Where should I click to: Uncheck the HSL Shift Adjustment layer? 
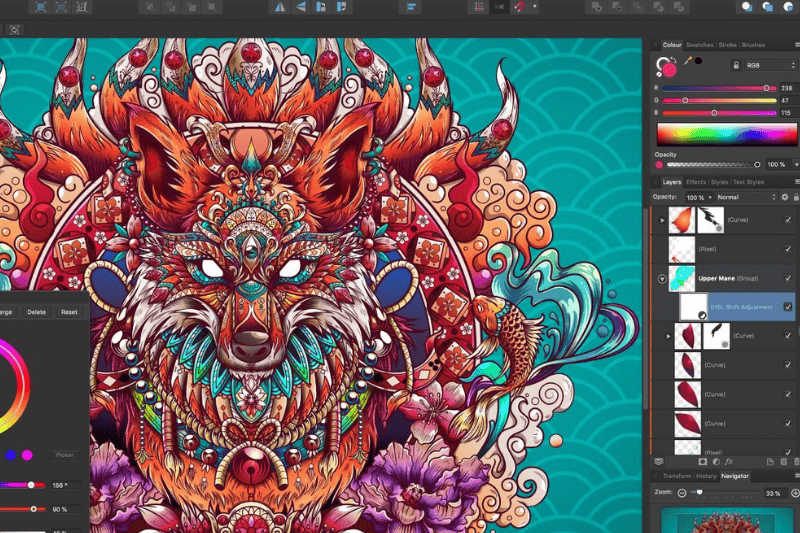pos(788,307)
